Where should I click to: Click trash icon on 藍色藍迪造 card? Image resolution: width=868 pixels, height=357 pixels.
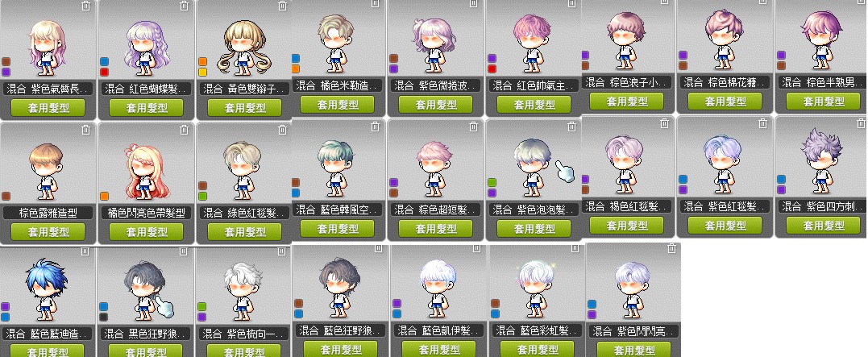85,251
